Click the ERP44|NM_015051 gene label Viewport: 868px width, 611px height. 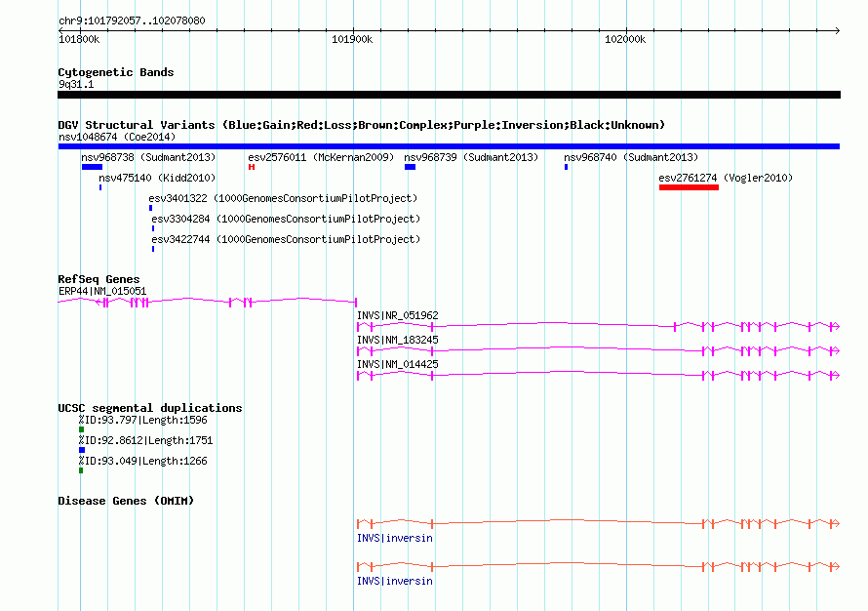[x=102, y=291]
